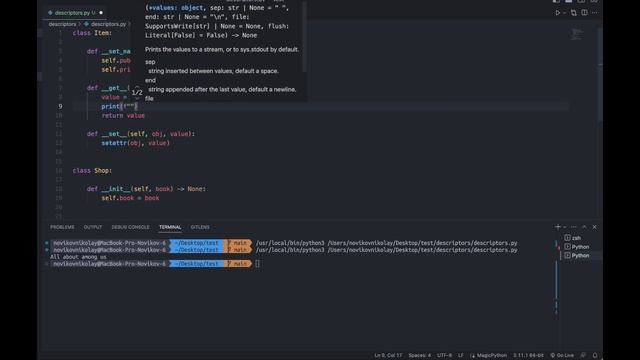Change indentation via Spaces: 4
The image size is (640, 360).
(x=420, y=355)
